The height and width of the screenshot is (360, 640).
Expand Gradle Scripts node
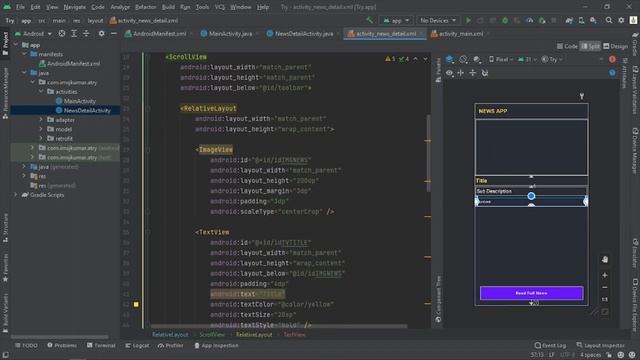click(x=16, y=195)
